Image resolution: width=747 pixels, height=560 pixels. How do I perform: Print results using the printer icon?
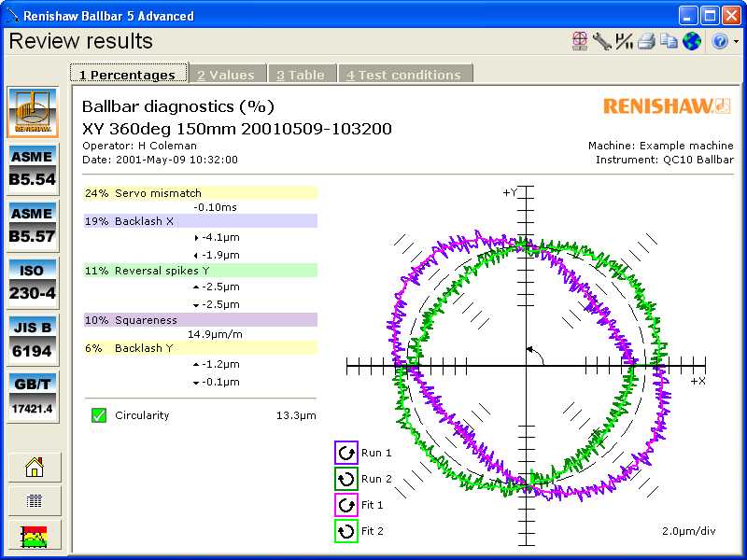pyautogui.click(x=646, y=41)
